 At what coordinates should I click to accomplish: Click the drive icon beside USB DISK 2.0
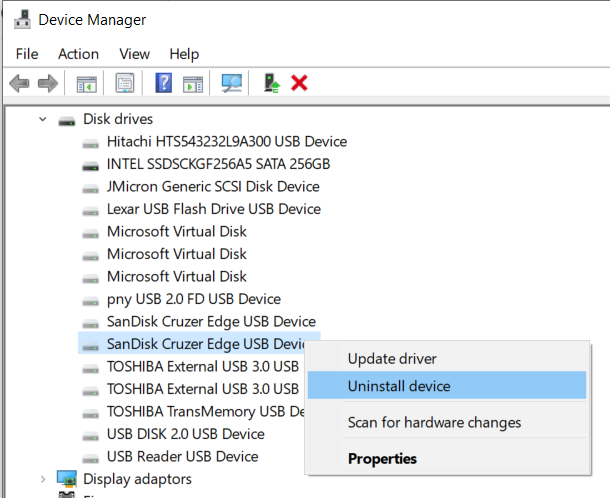click(91, 436)
